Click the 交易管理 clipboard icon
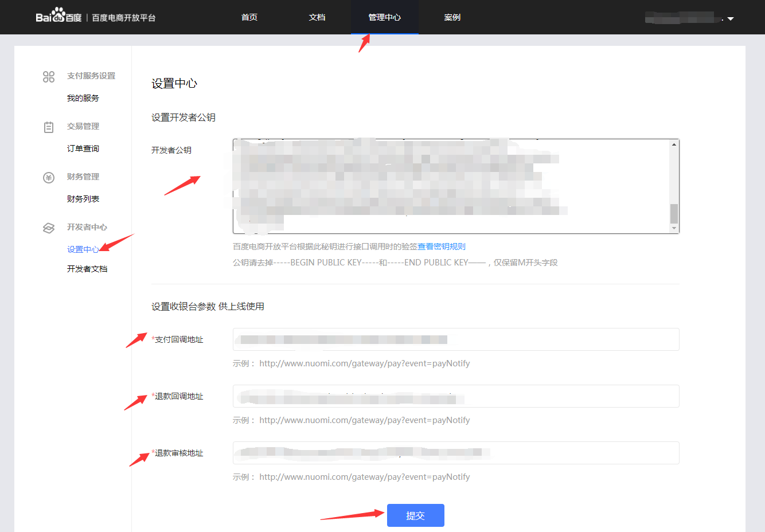The height and width of the screenshot is (532, 765). (x=49, y=127)
